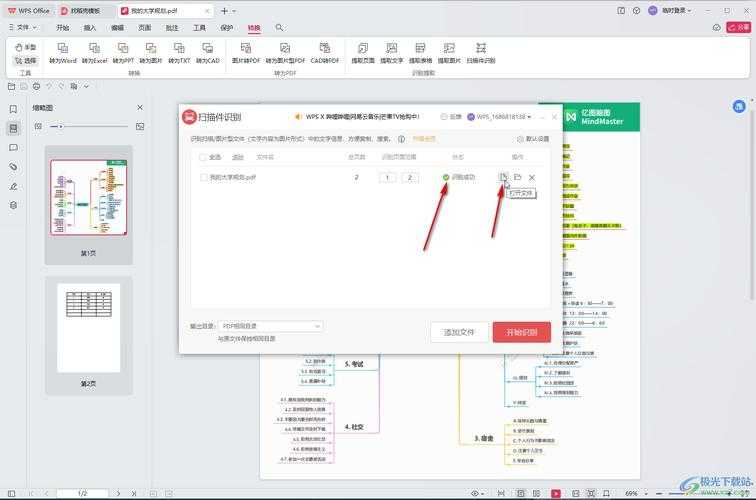
Task: Open the 输出目录 output directory dropdown
Action: click(270, 326)
